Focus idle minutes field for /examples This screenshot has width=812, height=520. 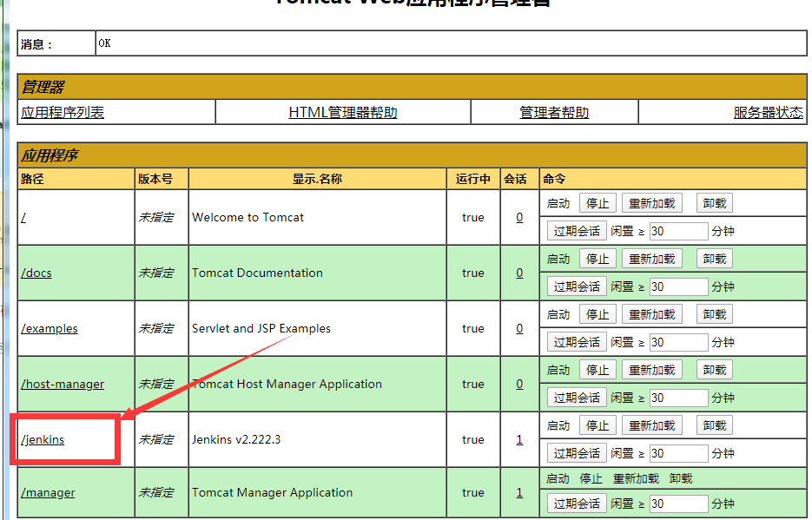pyautogui.click(x=679, y=342)
